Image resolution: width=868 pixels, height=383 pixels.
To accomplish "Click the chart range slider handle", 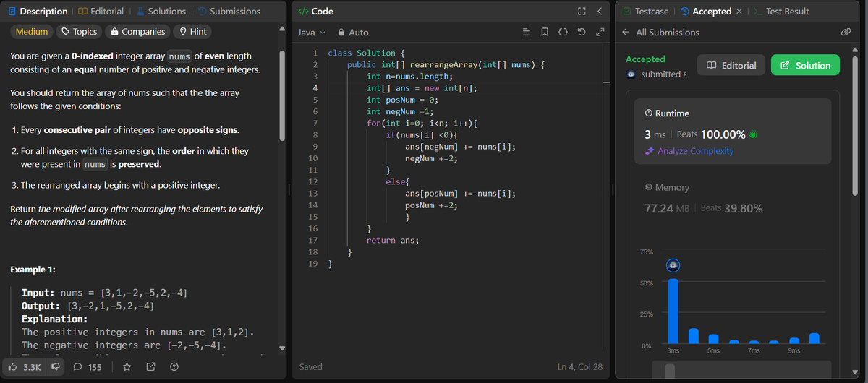I will pyautogui.click(x=670, y=371).
